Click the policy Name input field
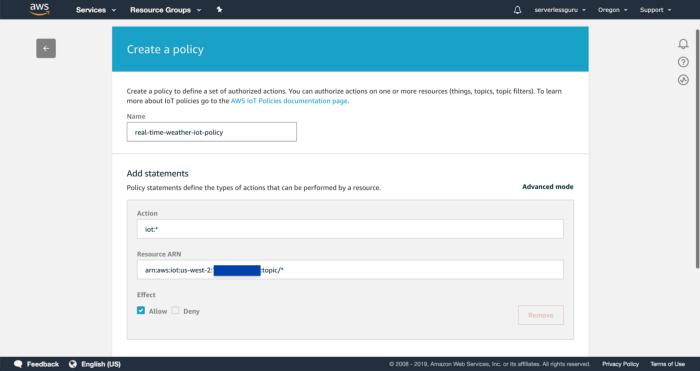 (x=212, y=132)
